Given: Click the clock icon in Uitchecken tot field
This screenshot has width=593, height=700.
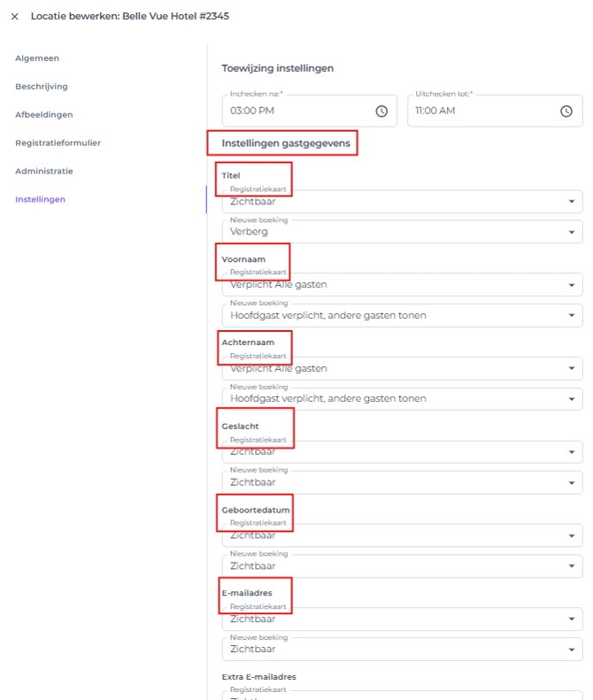Looking at the screenshot, I should (x=566, y=112).
